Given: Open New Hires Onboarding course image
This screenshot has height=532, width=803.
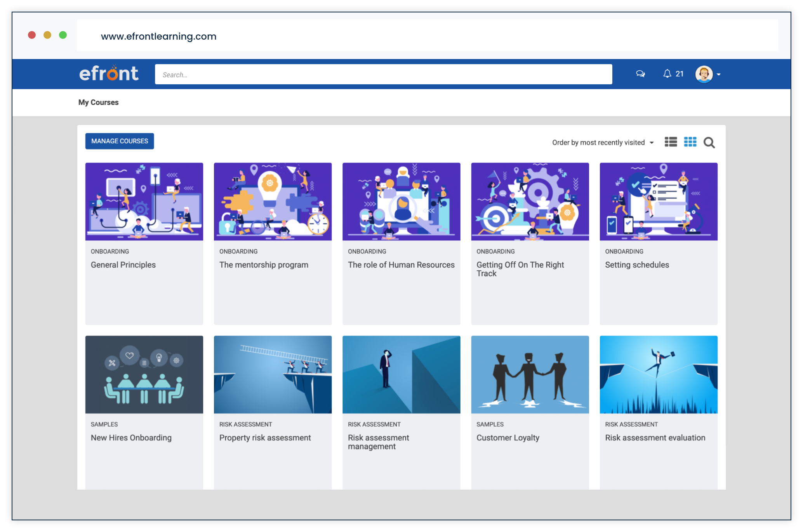Looking at the screenshot, I should [x=144, y=374].
